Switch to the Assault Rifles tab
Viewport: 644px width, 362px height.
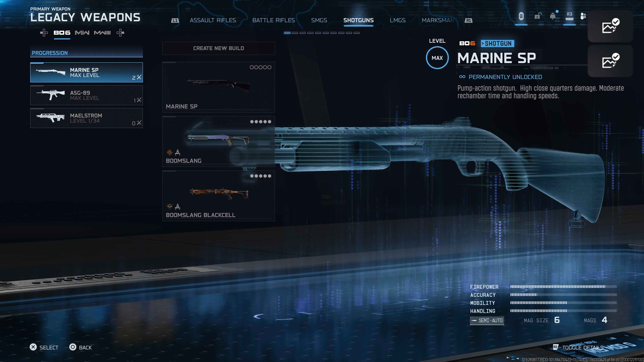(213, 20)
